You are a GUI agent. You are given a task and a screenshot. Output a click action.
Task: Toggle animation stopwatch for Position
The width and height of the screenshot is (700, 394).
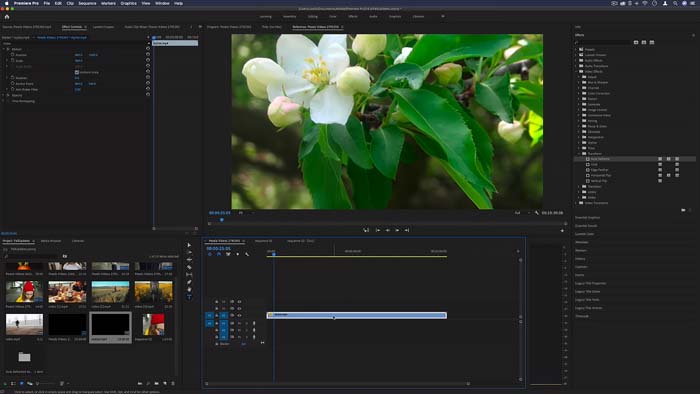(12, 55)
